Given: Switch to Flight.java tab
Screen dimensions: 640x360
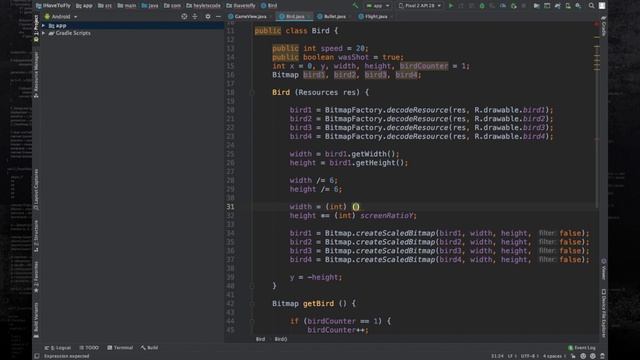Looking at the screenshot, I should (x=373, y=16).
